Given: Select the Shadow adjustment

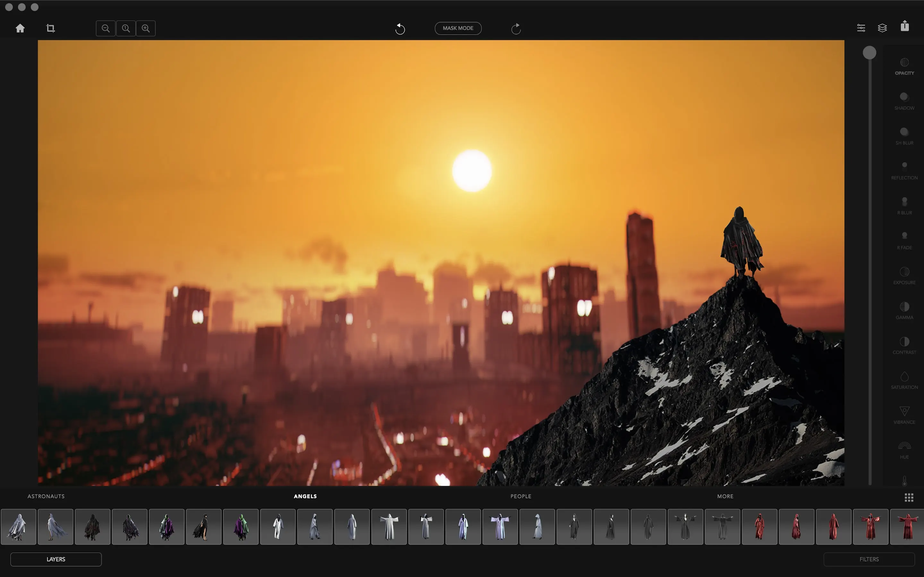Looking at the screenshot, I should [x=904, y=101].
